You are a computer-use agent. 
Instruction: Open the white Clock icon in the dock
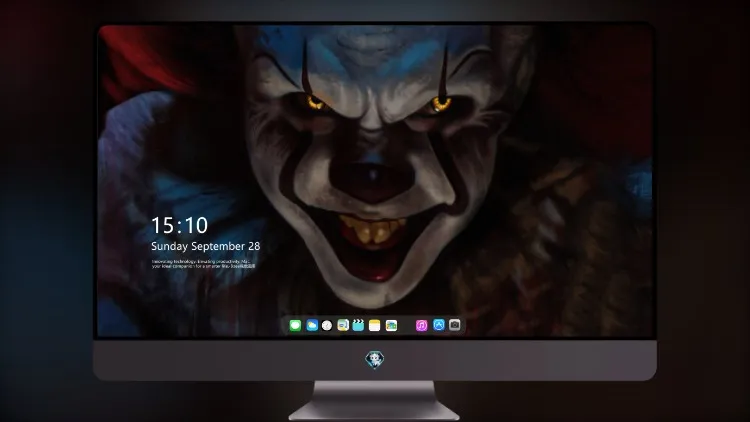click(327, 325)
